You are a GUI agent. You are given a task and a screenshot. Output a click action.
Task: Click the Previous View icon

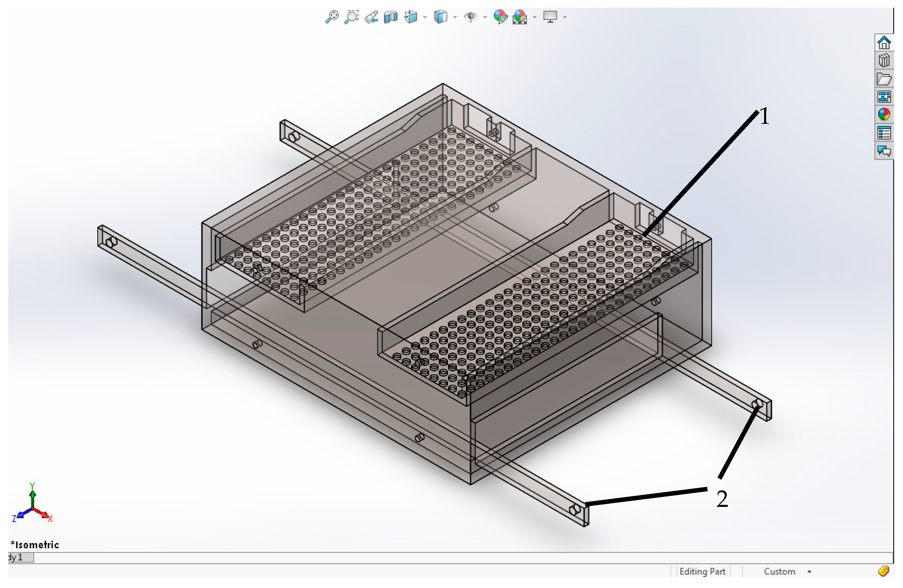pyautogui.click(x=371, y=17)
